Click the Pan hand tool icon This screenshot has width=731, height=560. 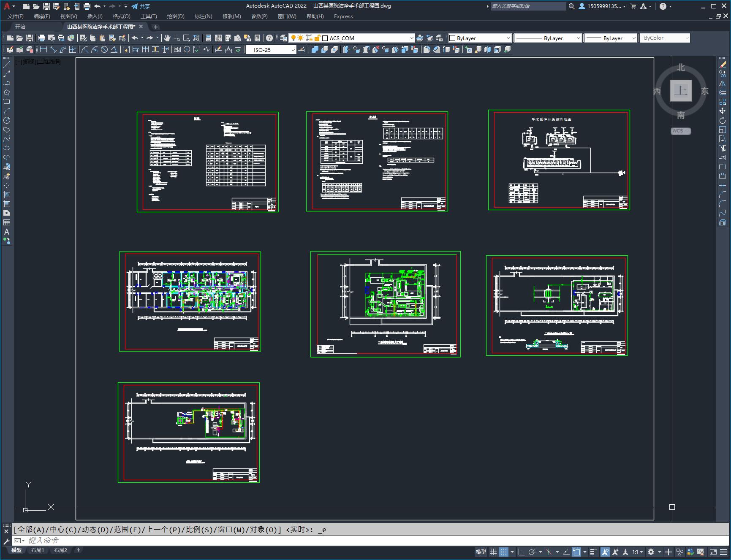tap(167, 38)
